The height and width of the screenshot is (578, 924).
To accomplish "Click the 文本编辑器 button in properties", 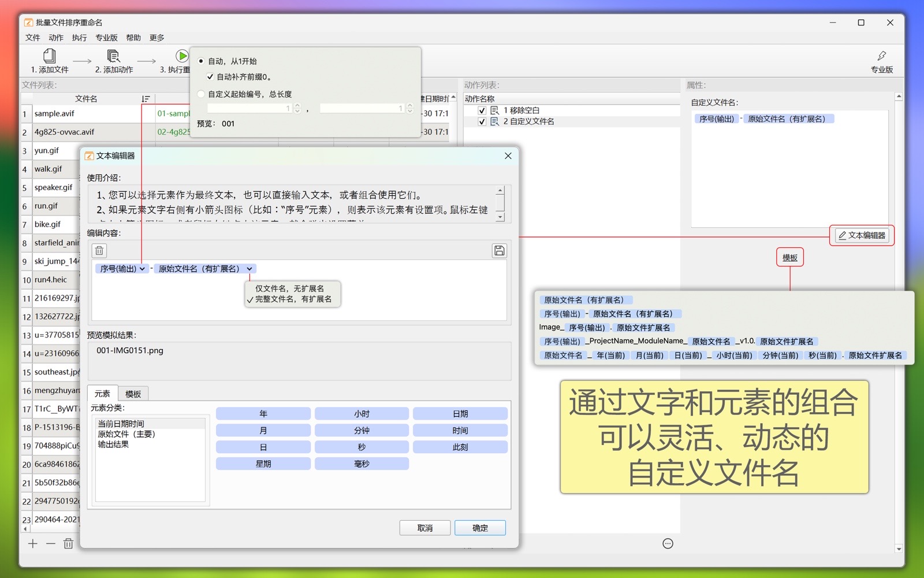I will tap(862, 235).
